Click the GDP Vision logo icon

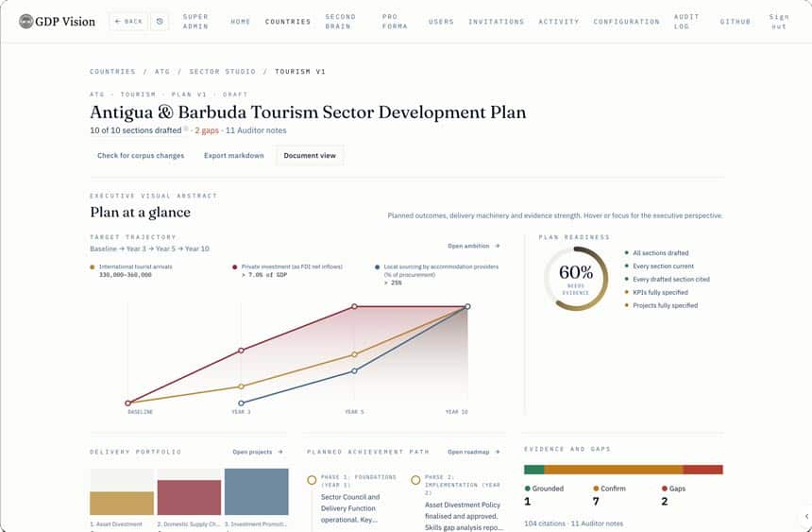click(25, 21)
